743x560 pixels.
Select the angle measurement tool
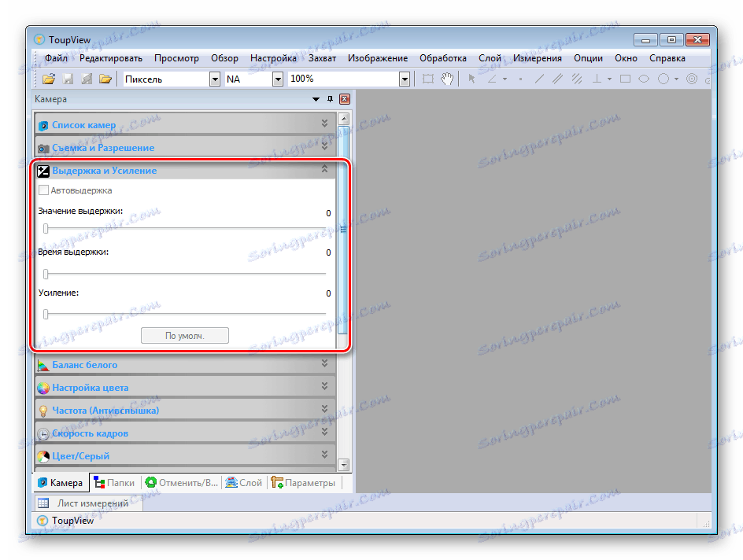[493, 79]
